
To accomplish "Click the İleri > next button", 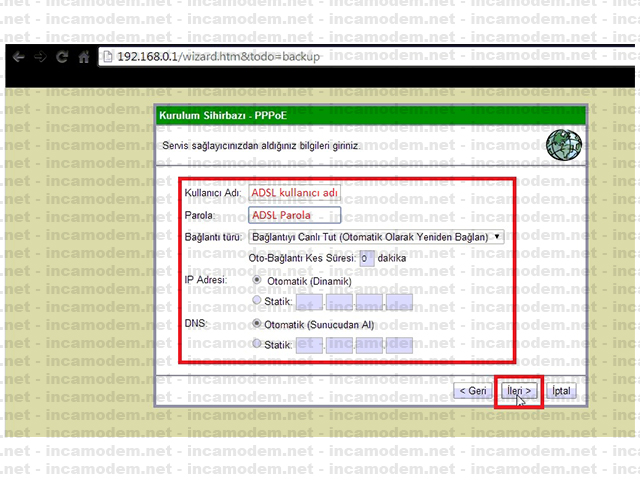I will click(x=519, y=391).
